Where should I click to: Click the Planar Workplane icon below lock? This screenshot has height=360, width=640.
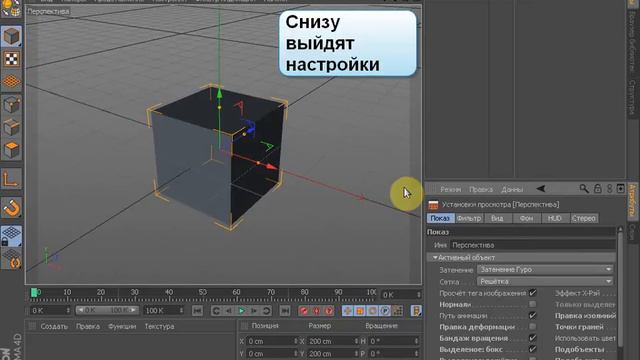[x=11, y=259]
